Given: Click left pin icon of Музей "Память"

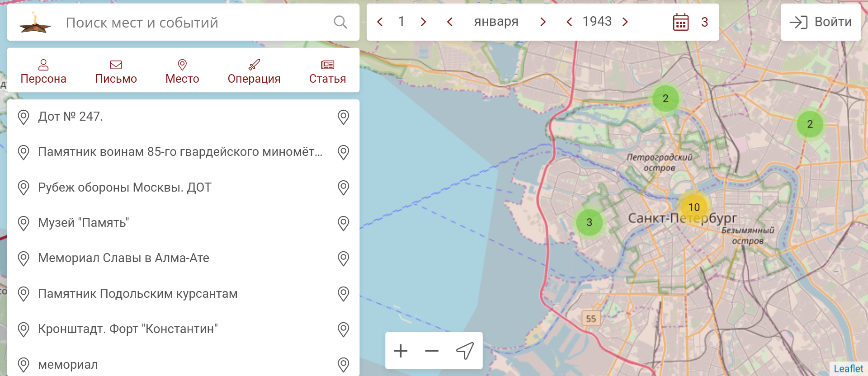Looking at the screenshot, I should tap(24, 223).
